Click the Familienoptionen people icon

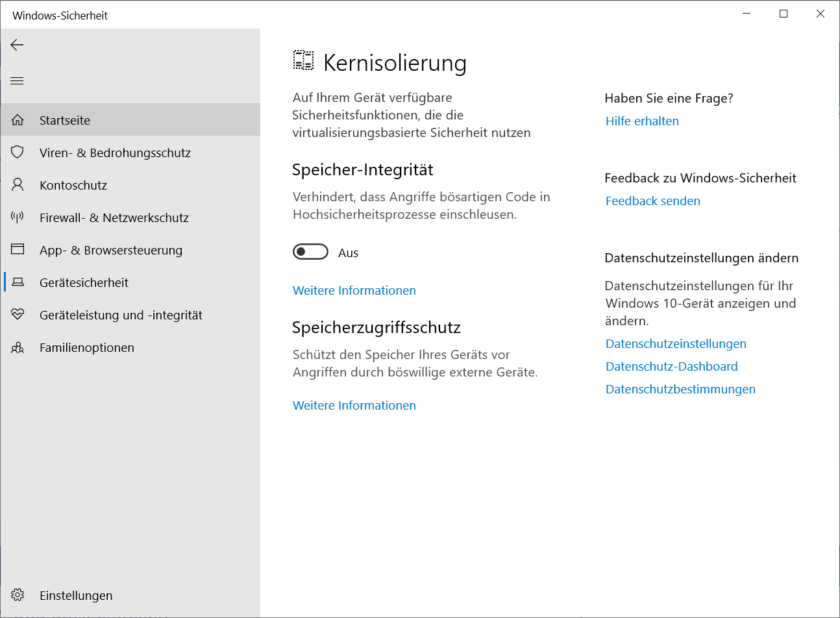point(18,348)
